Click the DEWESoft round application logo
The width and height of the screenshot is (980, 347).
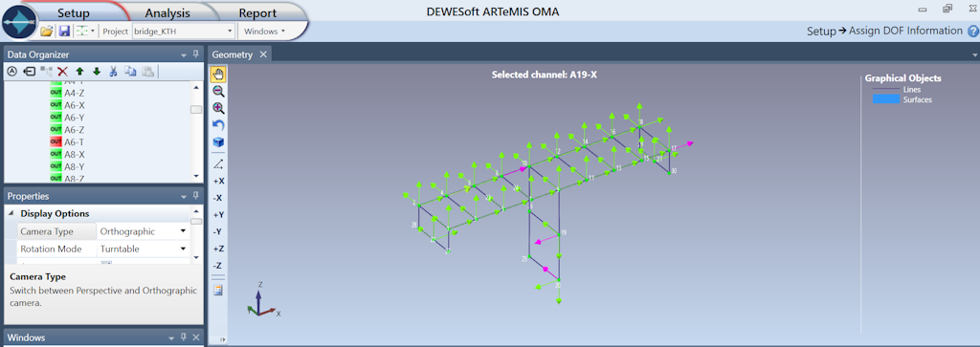coord(19,21)
